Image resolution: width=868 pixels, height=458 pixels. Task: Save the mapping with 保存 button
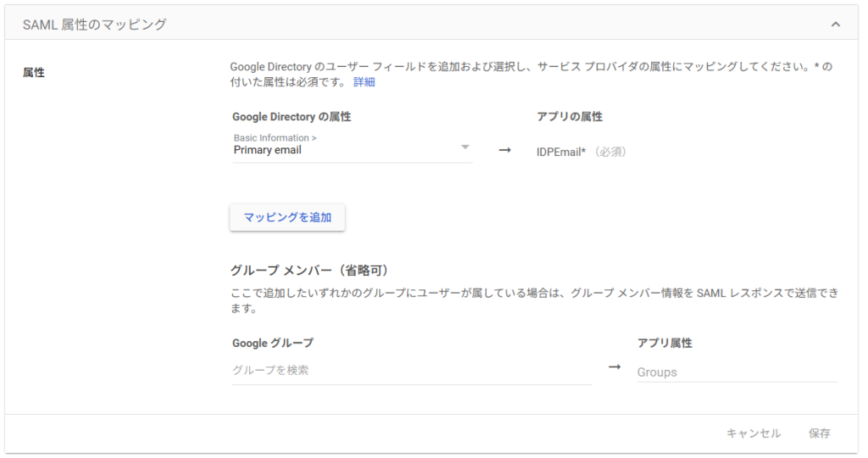point(819,433)
